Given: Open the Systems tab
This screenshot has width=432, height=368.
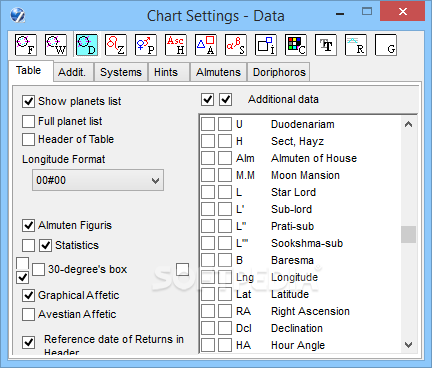Looking at the screenshot, I should (121, 72).
